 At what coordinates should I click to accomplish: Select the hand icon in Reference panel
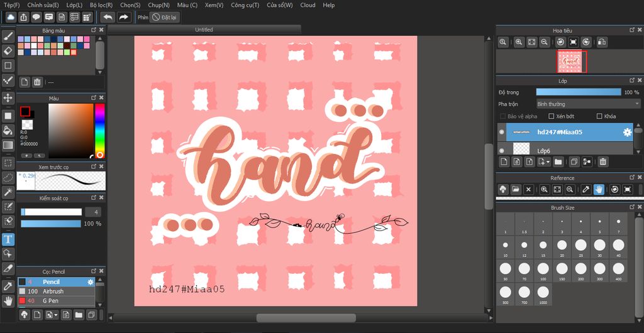(599, 190)
